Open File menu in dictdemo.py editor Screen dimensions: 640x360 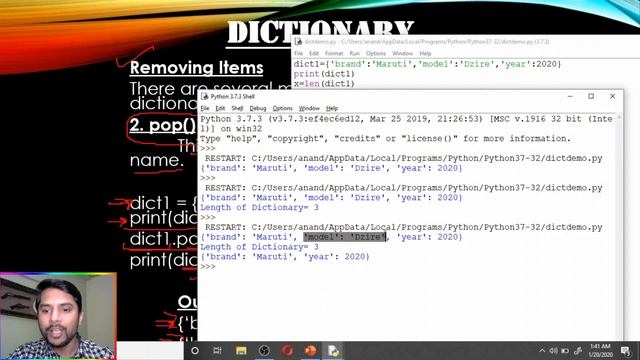point(299,53)
